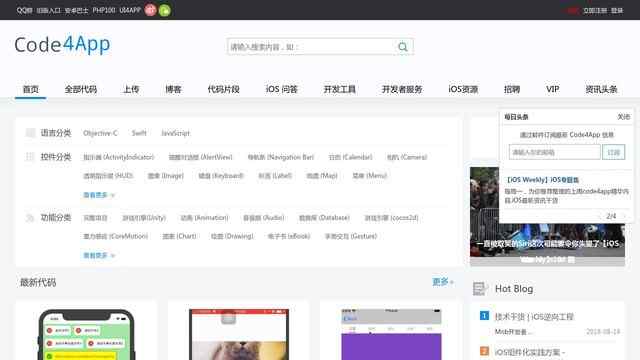Click the orange rank 2 badge in Hot Blog
This screenshot has height=360, width=640.
[x=484, y=351]
